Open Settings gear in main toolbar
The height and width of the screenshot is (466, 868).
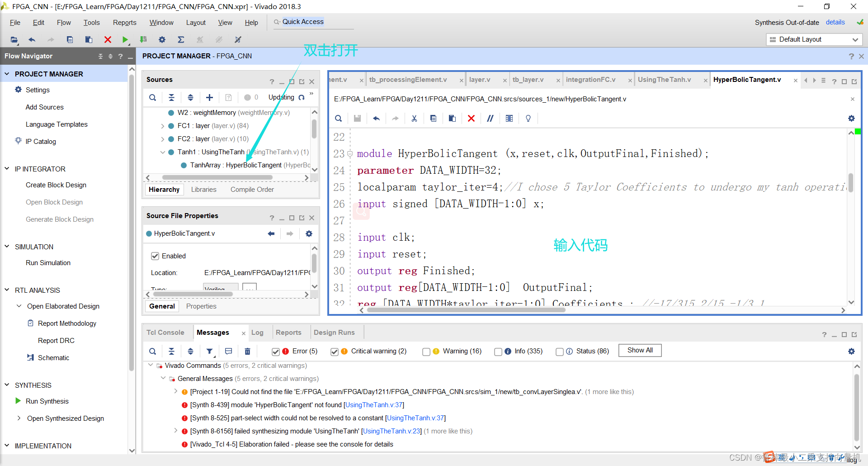(162, 40)
